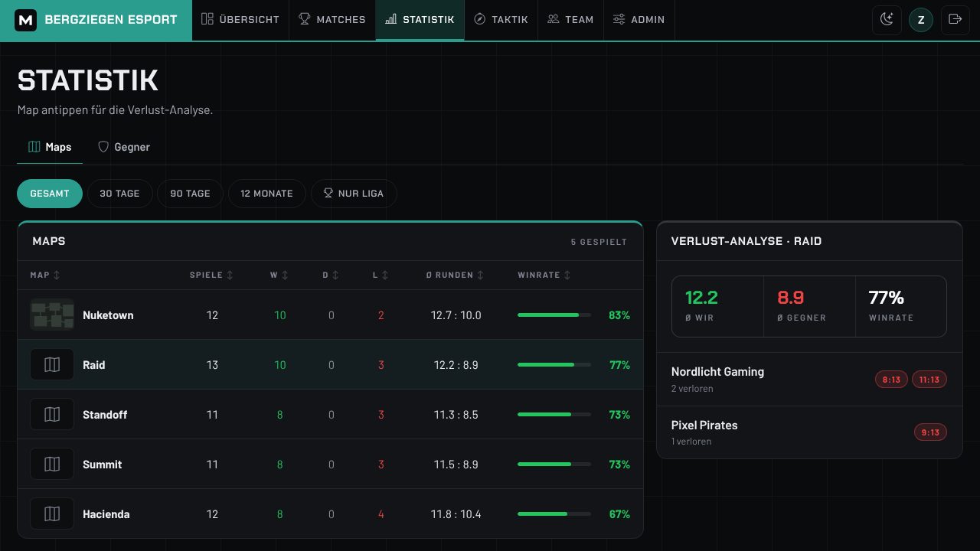The image size is (980, 551).
Task: Open the Taktik navigation item
Action: click(501, 20)
